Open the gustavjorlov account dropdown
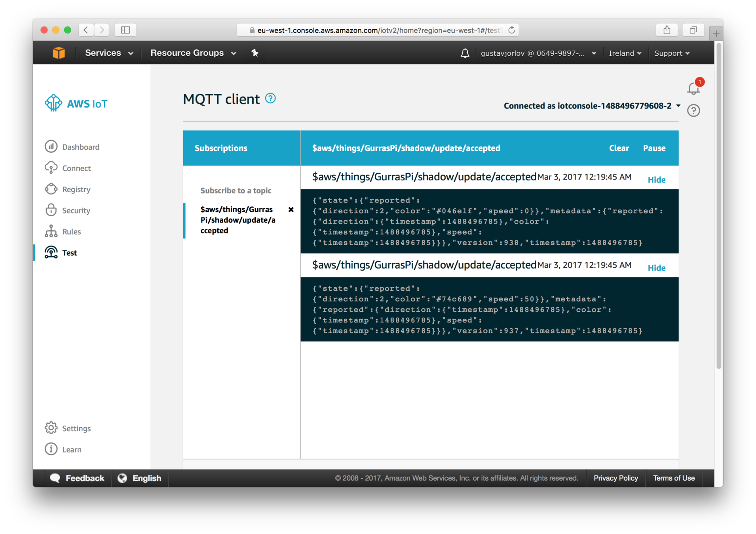Viewport: 756px width, 534px height. point(538,53)
